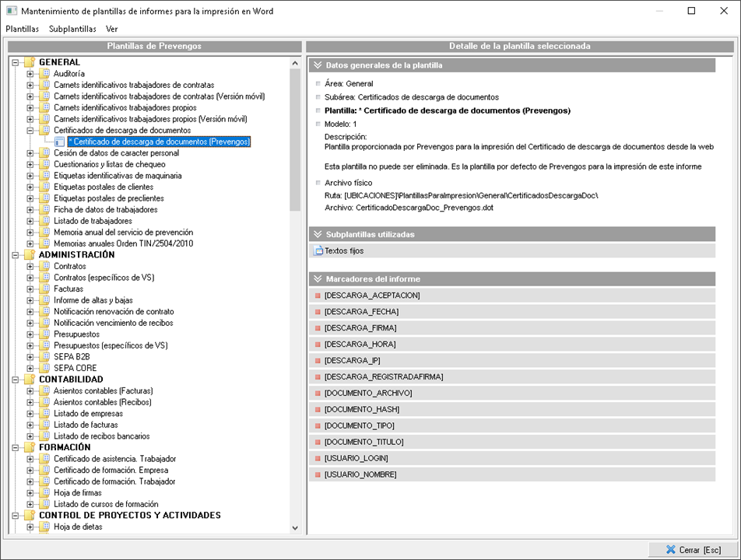This screenshot has width=741, height=560.
Task: Click the ADMINISTRACIÓN folder icon
Action: point(30,254)
